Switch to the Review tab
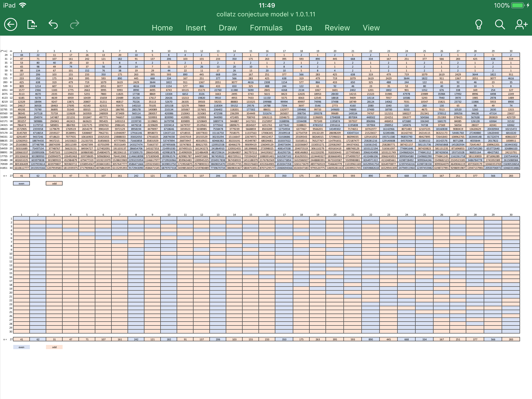532x399 pixels. click(x=337, y=28)
